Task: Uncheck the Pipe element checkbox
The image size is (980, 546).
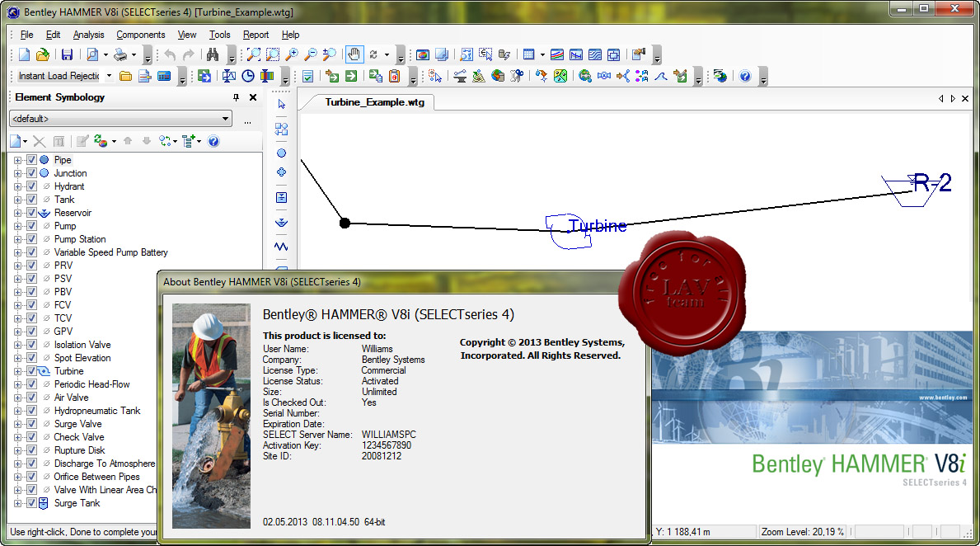Action: [x=31, y=160]
